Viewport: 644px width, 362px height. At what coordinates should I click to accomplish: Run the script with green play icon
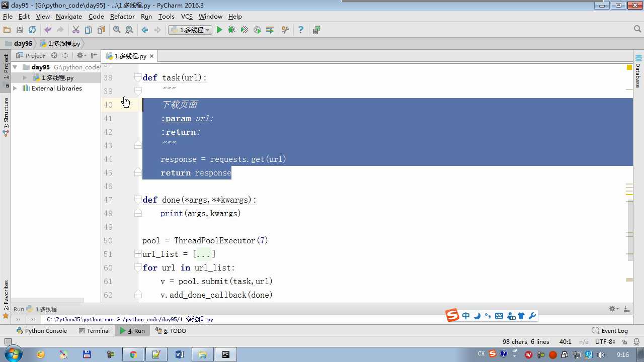219,30
